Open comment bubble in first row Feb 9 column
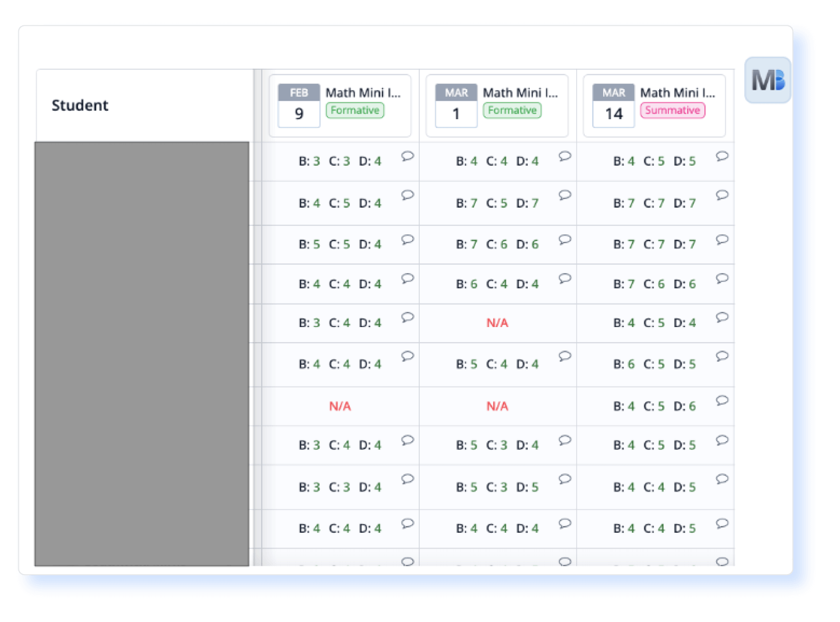Image resolution: width=840 pixels, height=622 pixels. click(407, 156)
